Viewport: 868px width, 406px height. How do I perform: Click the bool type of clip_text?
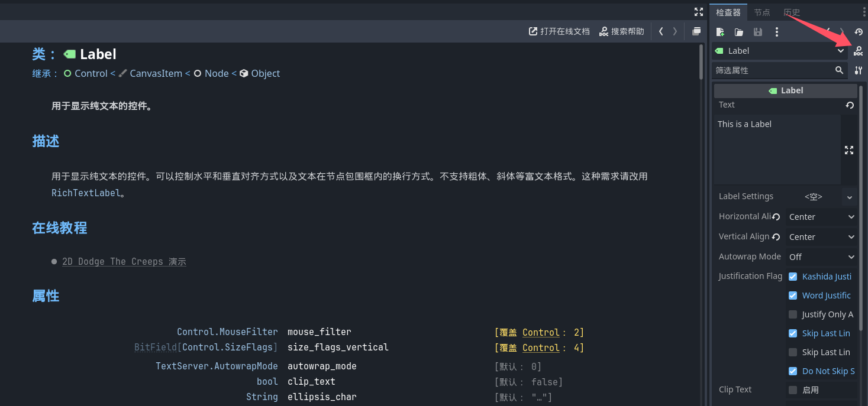[267, 382]
